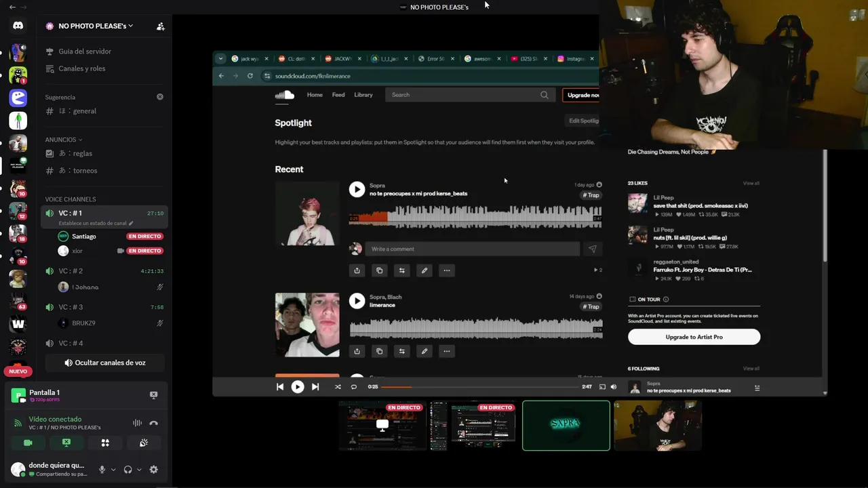Play the track limerance
Screen dimensions: 868x488
pos(357,301)
